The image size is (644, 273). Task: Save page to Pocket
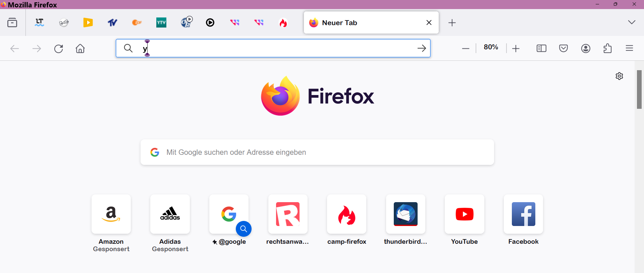click(x=563, y=49)
